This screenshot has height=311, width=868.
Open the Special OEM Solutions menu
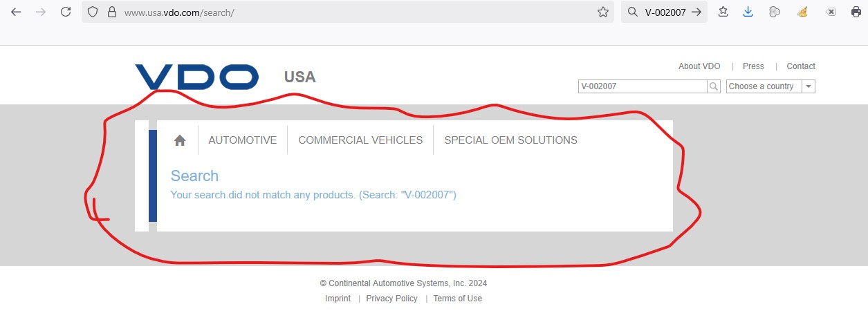510,140
